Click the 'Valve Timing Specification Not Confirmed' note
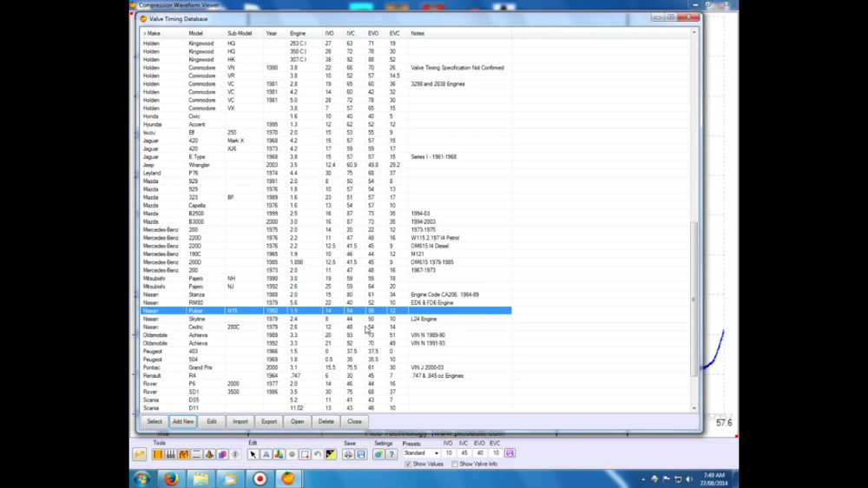 click(457, 68)
